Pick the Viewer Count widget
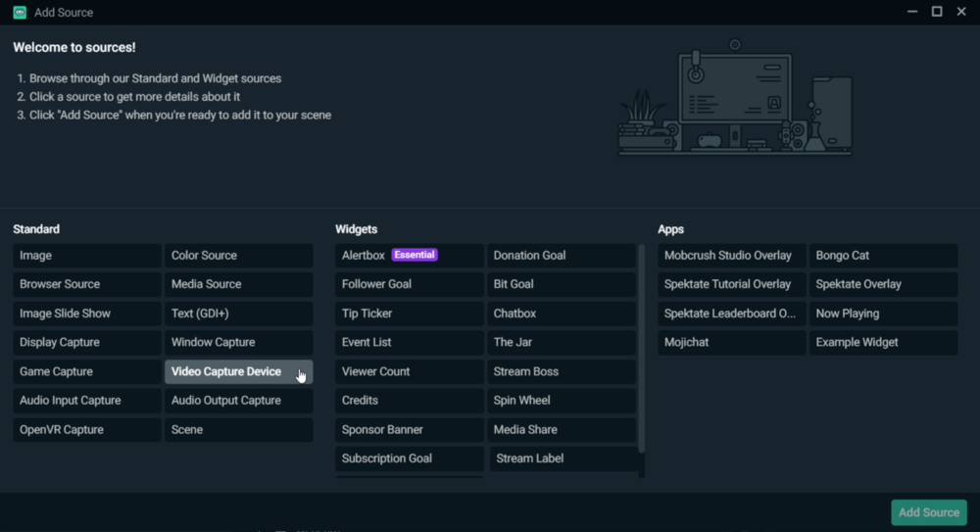 tap(410, 371)
